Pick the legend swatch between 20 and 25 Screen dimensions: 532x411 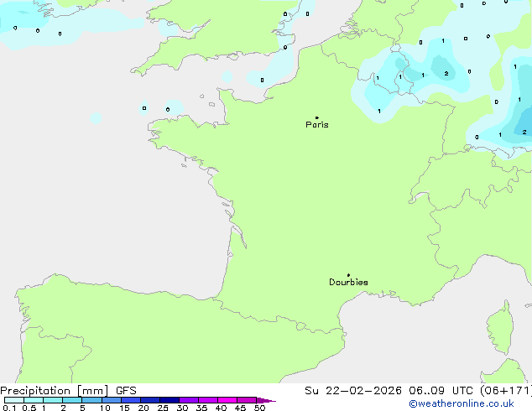[150, 400]
